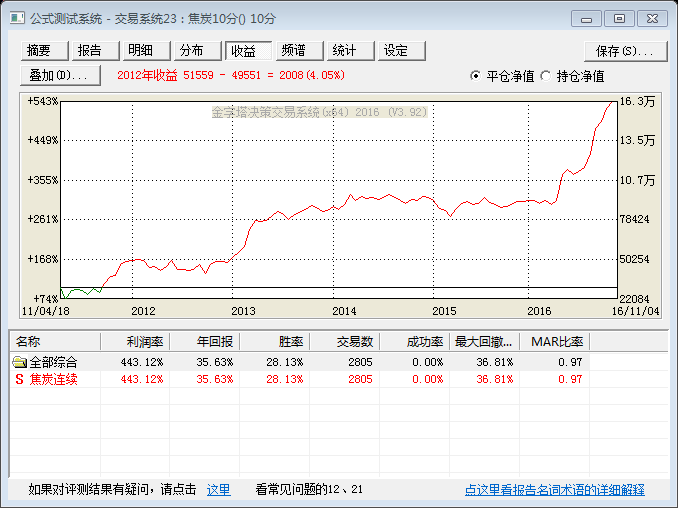The image size is (678, 508).
Task: Click the +261% axis label
Action: [x=43, y=219]
